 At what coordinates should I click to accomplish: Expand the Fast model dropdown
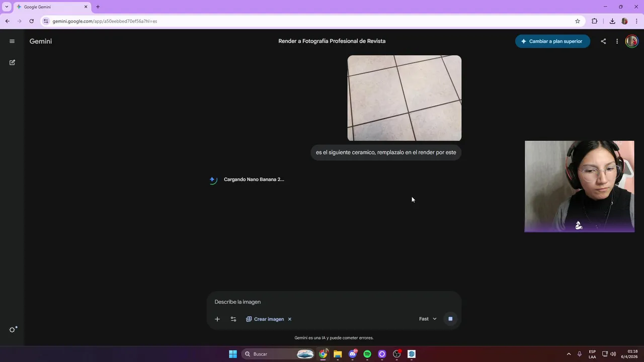click(x=428, y=319)
